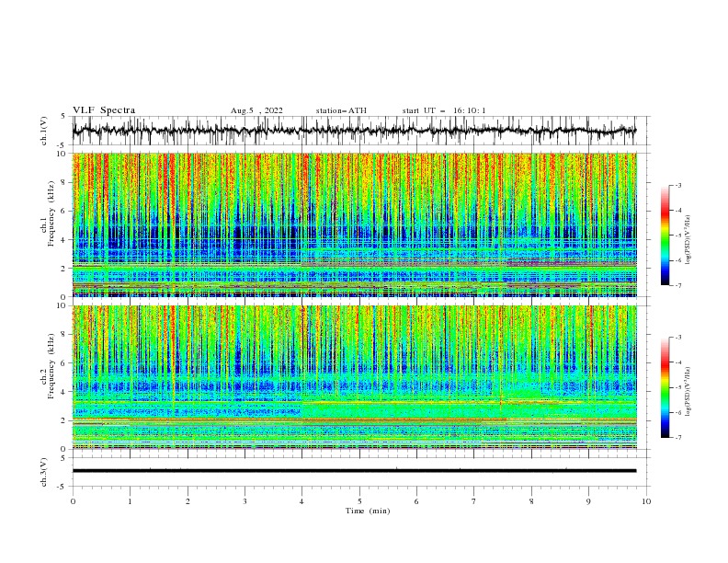The height and width of the screenshot is (563, 728).
Task: Click the ch.2 spectrogram color scale bar
Action: (x=665, y=387)
